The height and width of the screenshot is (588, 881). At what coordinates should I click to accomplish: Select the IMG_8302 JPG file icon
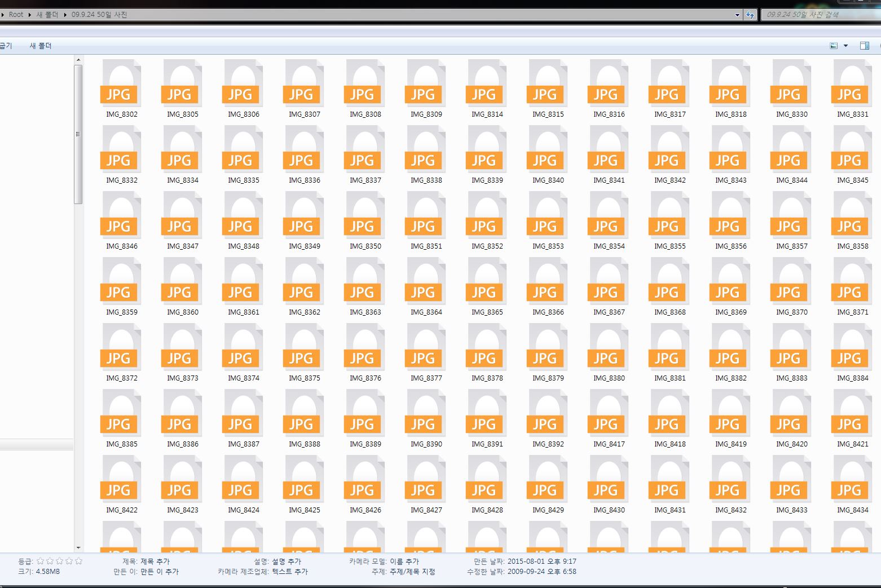[121, 85]
